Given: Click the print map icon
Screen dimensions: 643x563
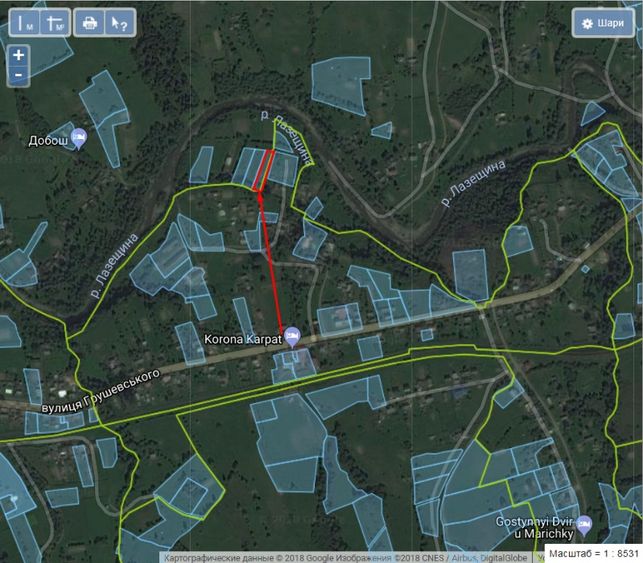Looking at the screenshot, I should [90, 22].
